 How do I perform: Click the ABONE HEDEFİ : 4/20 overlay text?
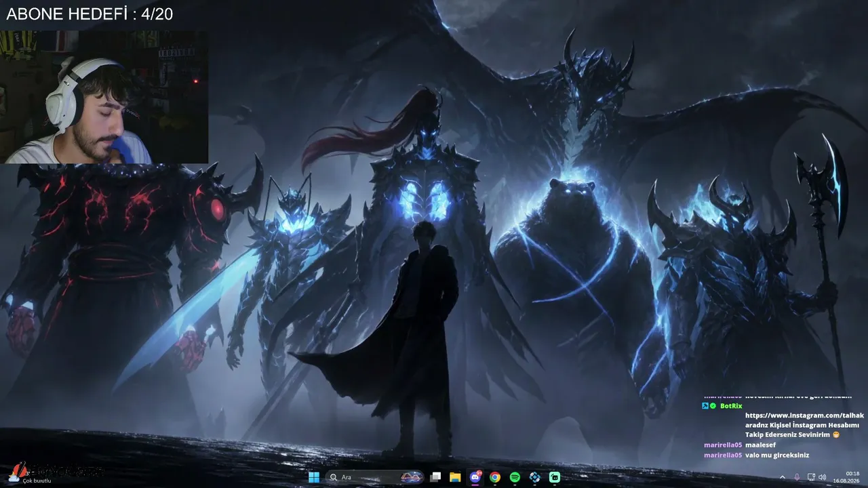90,14
